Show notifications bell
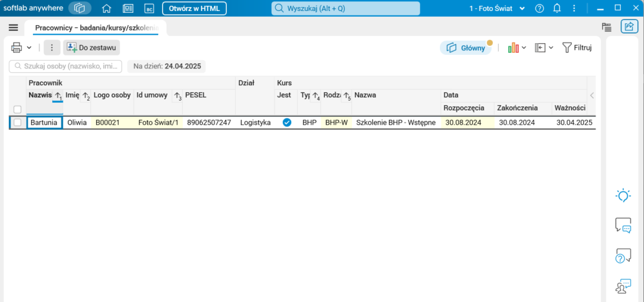644x302 pixels. (557, 8)
